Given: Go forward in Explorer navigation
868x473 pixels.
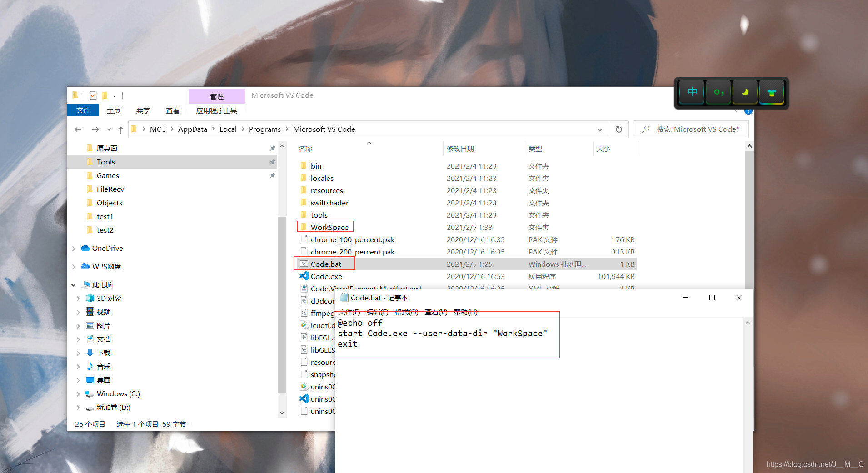Looking at the screenshot, I should point(95,129).
